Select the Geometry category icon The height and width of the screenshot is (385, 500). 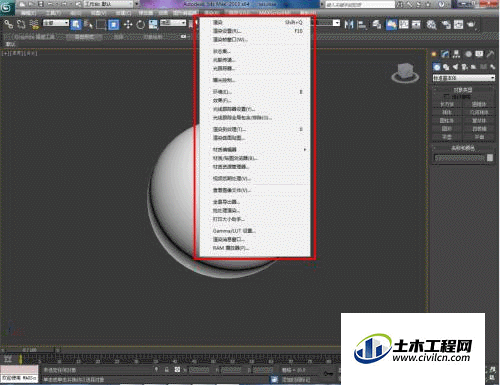(x=437, y=67)
